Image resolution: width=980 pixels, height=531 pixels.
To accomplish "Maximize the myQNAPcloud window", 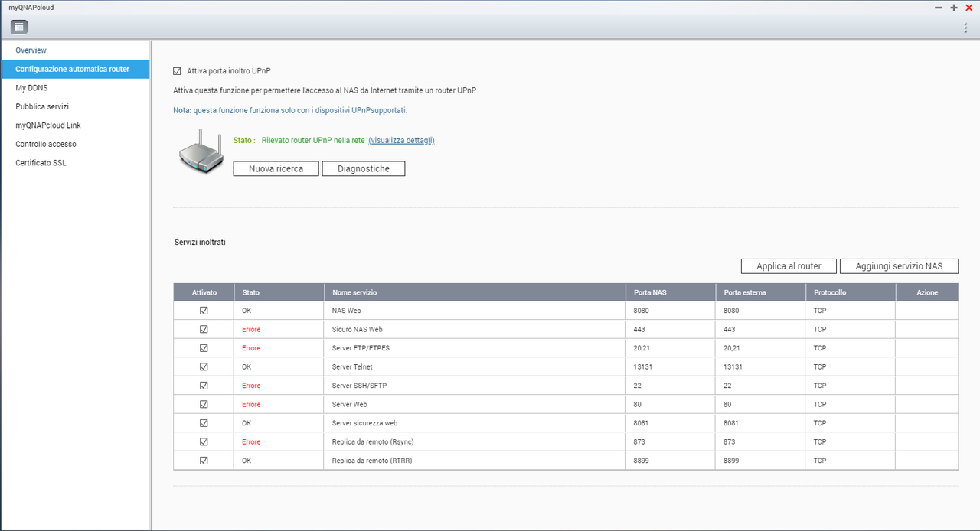I will (954, 7).
